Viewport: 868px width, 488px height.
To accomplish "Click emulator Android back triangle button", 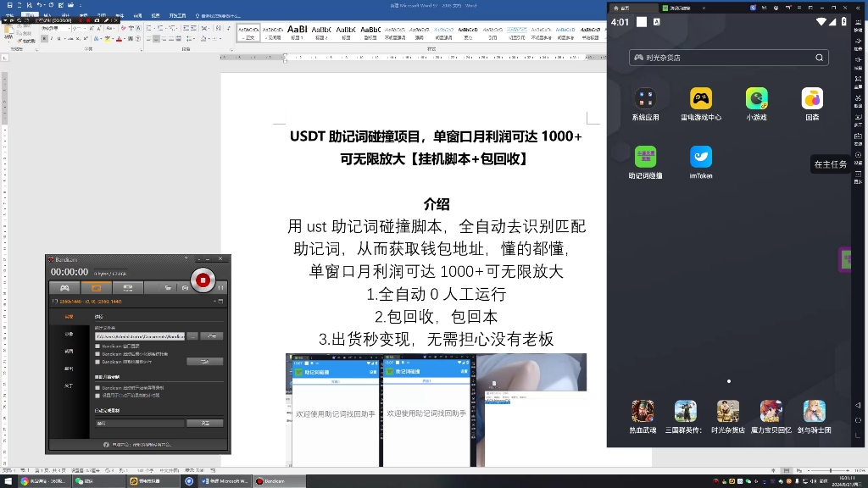I will tap(858, 405).
